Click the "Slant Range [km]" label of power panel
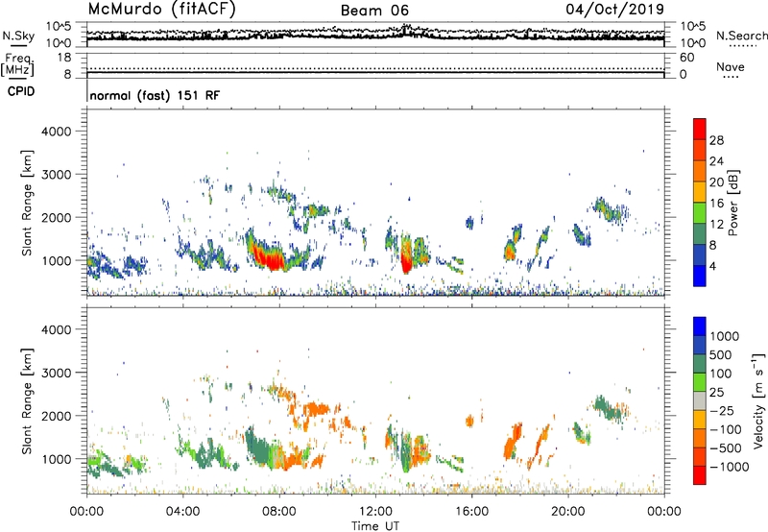Image resolution: width=768 pixels, height=532 pixels. click(x=27, y=203)
